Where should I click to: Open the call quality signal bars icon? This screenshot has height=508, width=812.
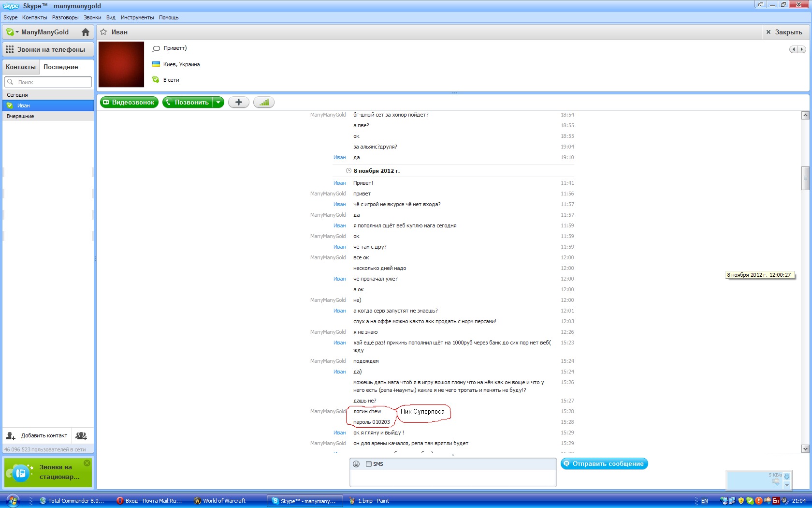point(264,102)
